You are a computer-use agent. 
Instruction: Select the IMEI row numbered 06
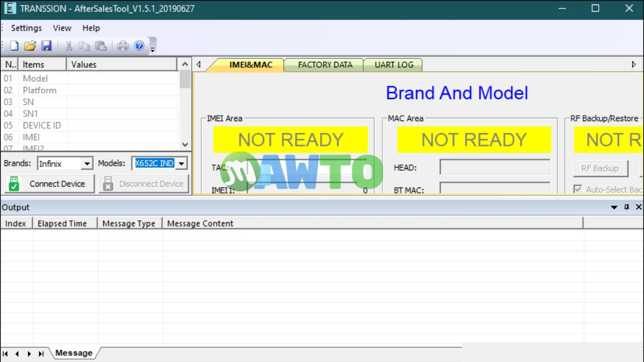coord(90,137)
